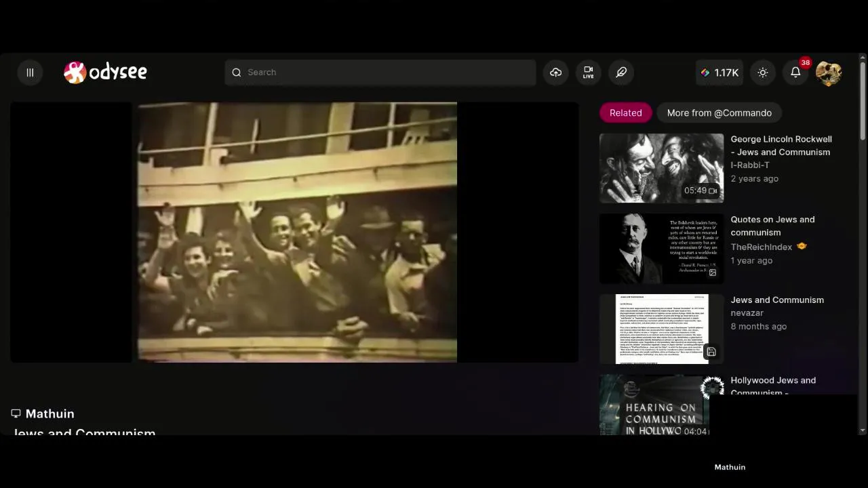Click TheReichIndex membership badge icon
Image resolution: width=868 pixels, height=488 pixels.
802,247
